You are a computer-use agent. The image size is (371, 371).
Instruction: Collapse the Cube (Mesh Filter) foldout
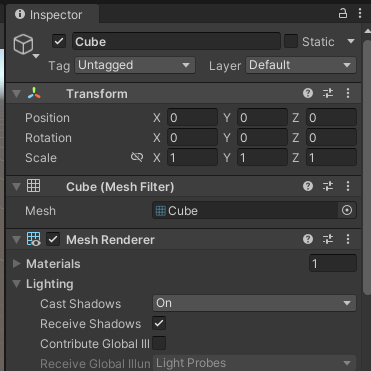click(17, 186)
